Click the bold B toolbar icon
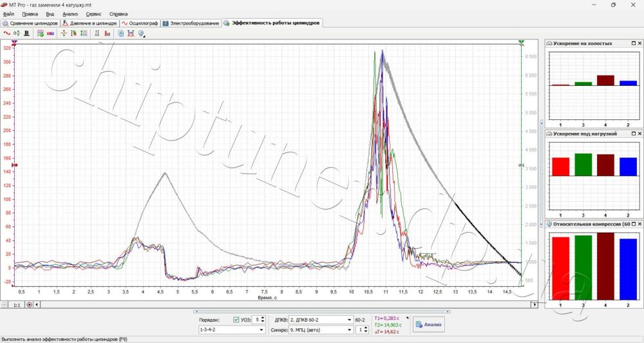Screen dimensions: 644x343 [26, 34]
